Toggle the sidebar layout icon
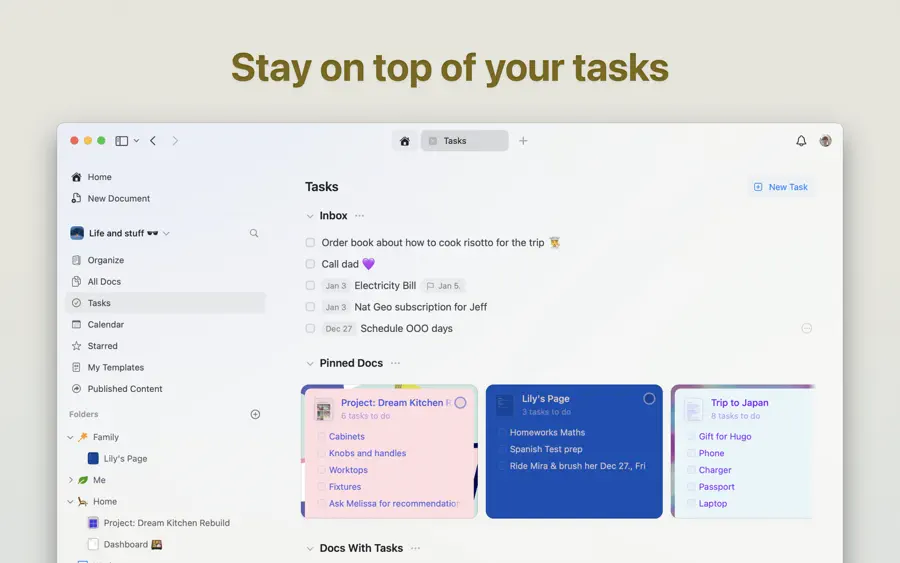 tap(122, 141)
